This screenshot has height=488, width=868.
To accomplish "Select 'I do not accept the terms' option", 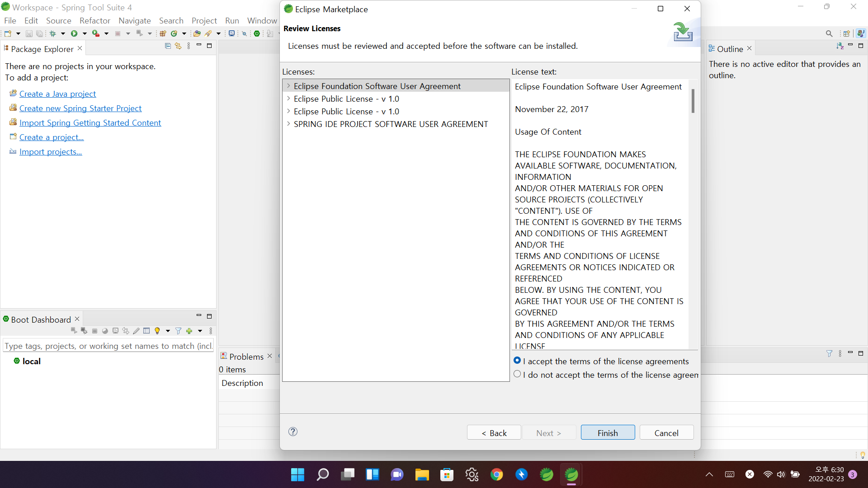I will (518, 374).
